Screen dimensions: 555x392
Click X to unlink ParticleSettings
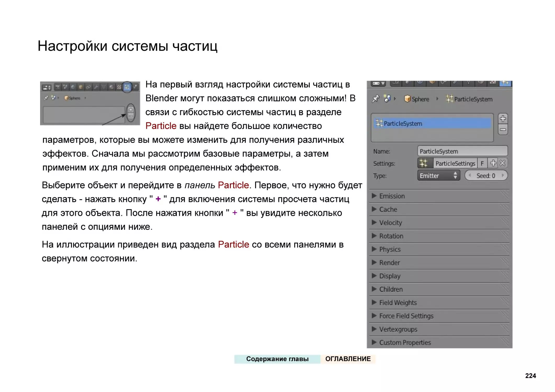coord(502,163)
